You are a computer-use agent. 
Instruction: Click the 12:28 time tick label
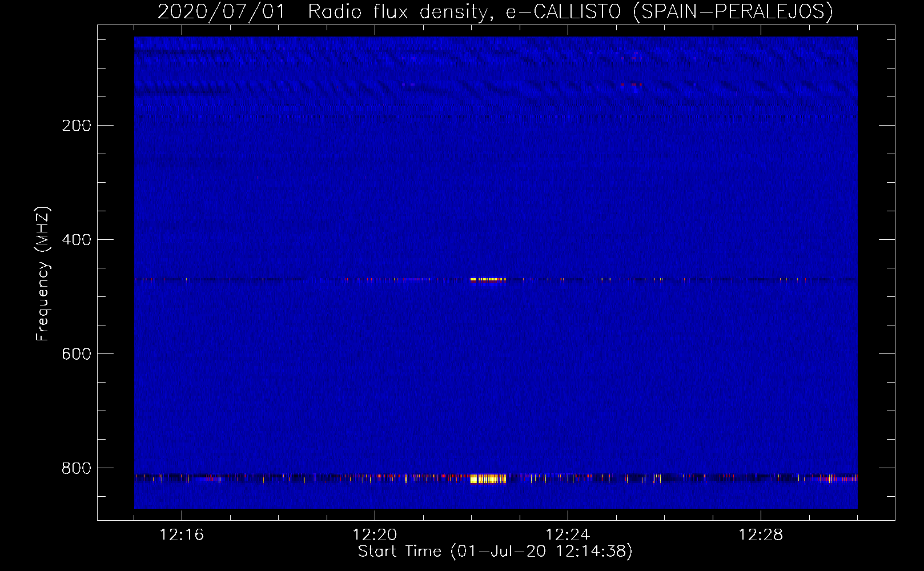click(x=761, y=535)
